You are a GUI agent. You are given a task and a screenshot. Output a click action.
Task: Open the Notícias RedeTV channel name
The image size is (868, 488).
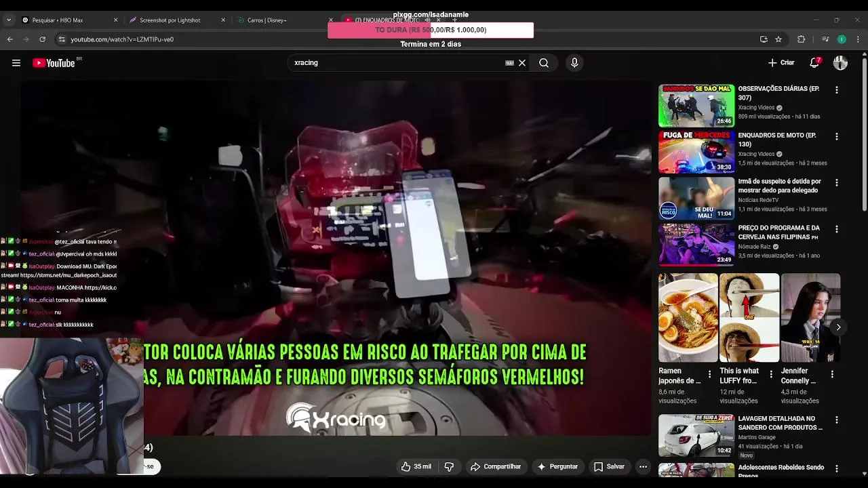(x=758, y=200)
